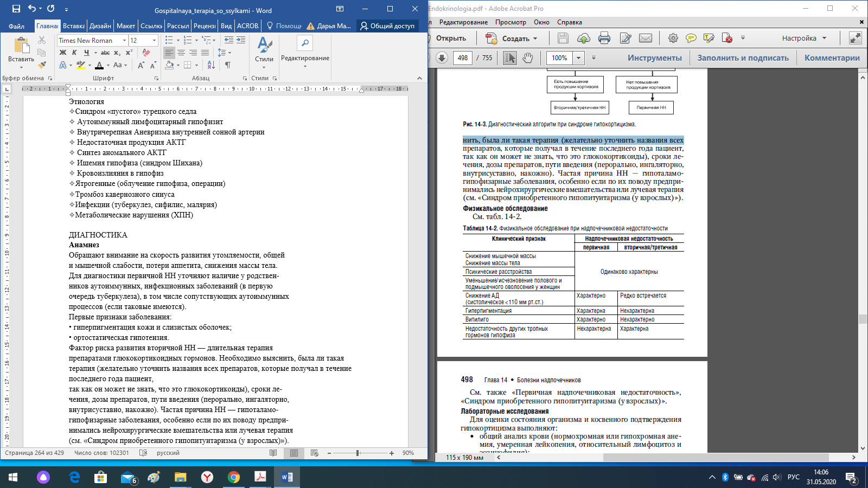
Task: Decrease paragraph indent in Word
Action: (x=229, y=40)
